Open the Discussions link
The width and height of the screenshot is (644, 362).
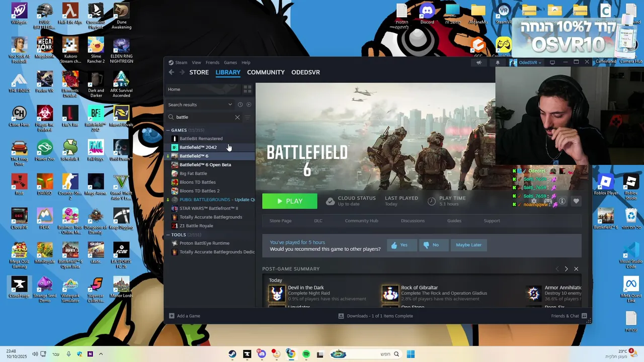pyautogui.click(x=413, y=221)
